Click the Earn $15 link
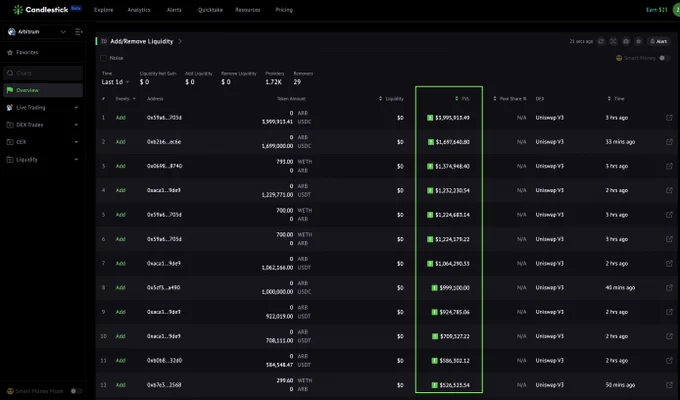The image size is (680, 400). 657,10
